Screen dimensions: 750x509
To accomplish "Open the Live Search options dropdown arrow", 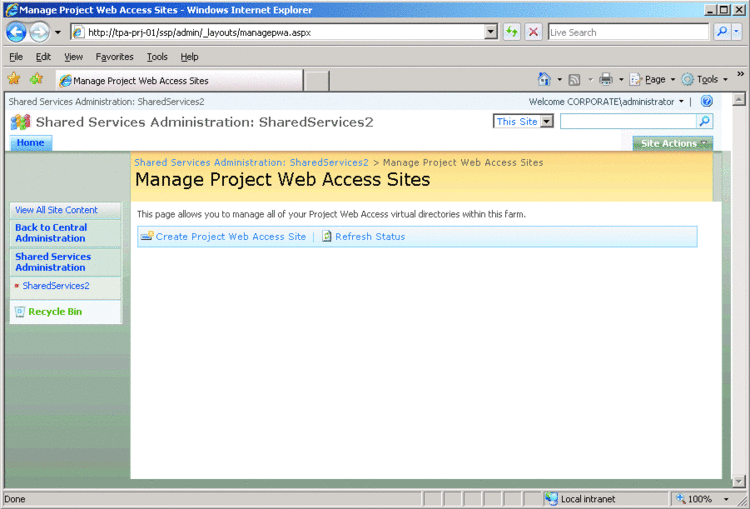I will click(736, 32).
